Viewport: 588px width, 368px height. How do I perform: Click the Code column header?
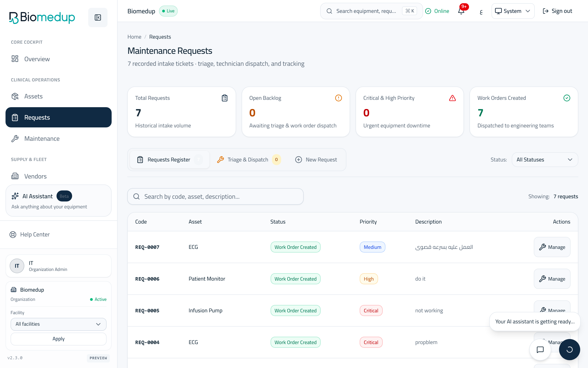141,221
